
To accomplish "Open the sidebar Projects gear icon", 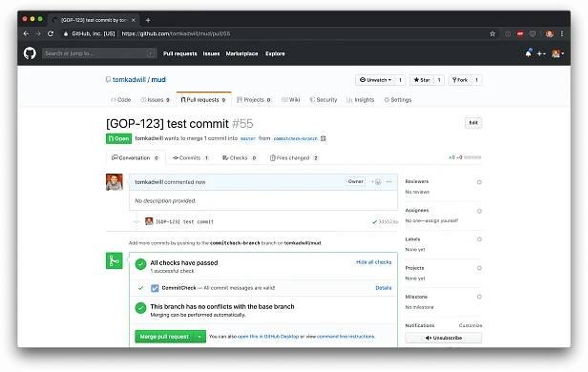I will click(x=479, y=268).
